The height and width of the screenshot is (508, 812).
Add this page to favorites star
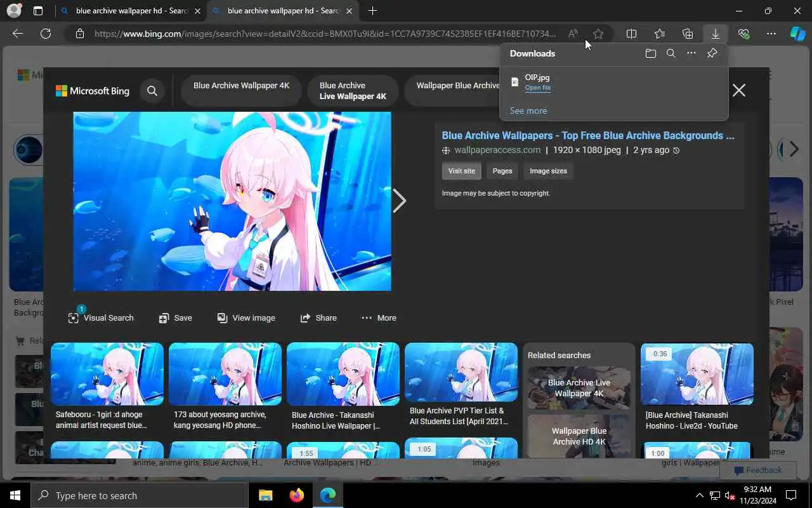click(x=598, y=34)
